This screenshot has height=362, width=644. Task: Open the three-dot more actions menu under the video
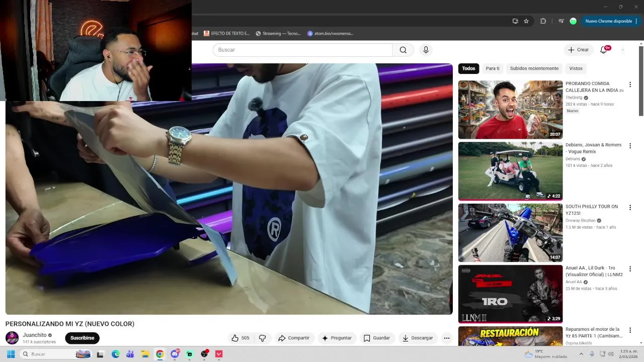point(446,338)
